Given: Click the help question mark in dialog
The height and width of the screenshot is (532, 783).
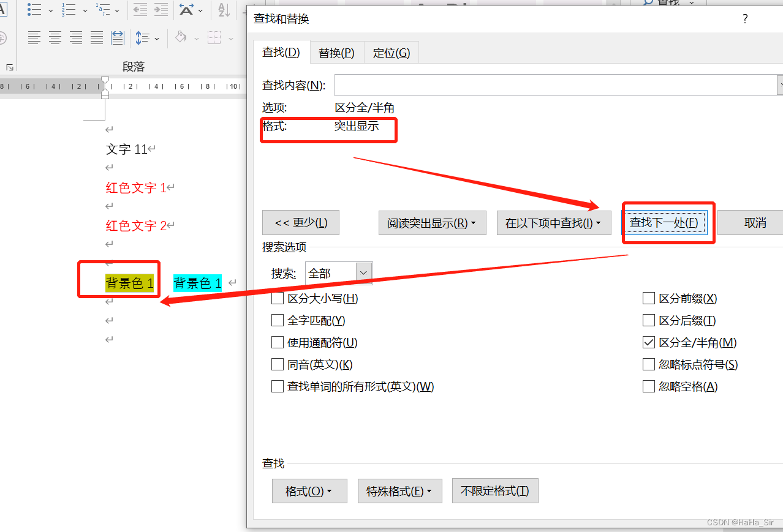Looking at the screenshot, I should pos(745,19).
